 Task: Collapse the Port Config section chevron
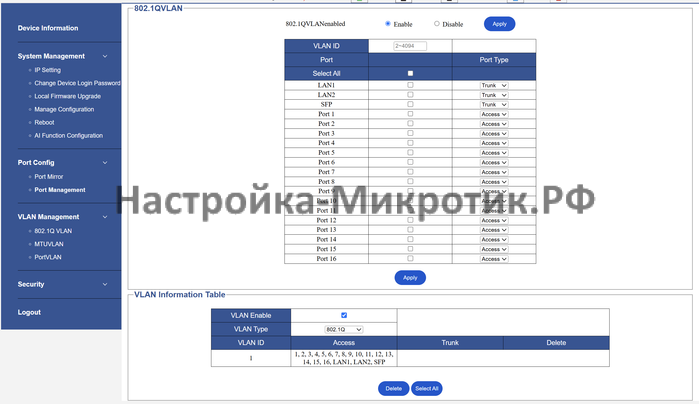pos(105,163)
